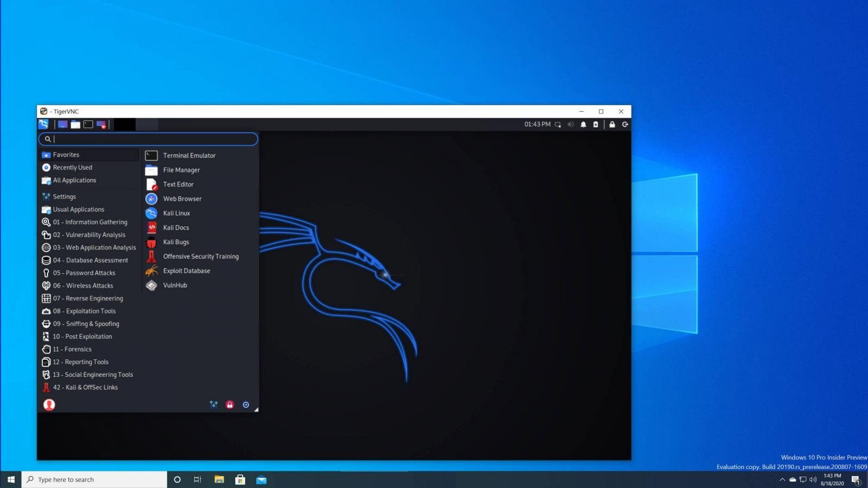The width and height of the screenshot is (868, 488).
Task: Open Kali Docs from the menu
Action: tap(176, 227)
